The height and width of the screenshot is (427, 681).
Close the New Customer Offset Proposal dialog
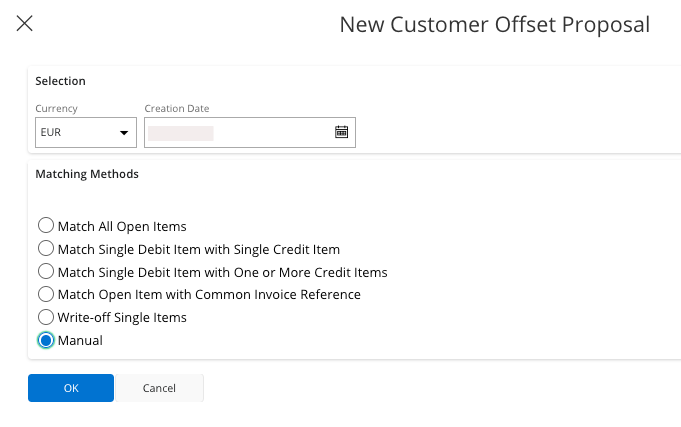[25, 23]
